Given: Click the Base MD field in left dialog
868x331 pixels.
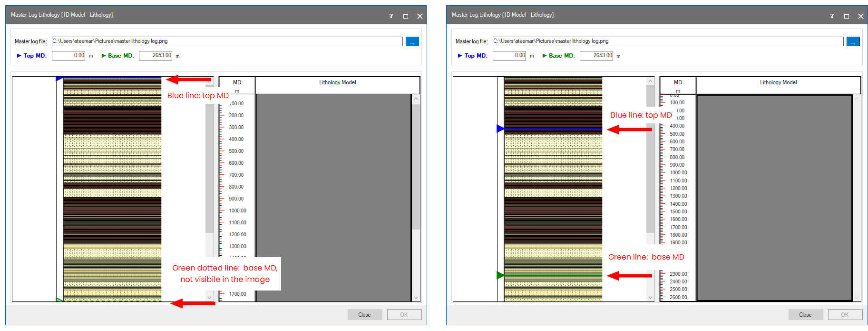Looking at the screenshot, I should tap(156, 56).
